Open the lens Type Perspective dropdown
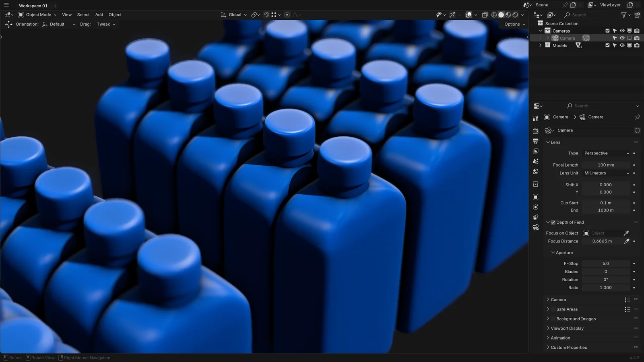The height and width of the screenshot is (362, 644). coord(606,153)
